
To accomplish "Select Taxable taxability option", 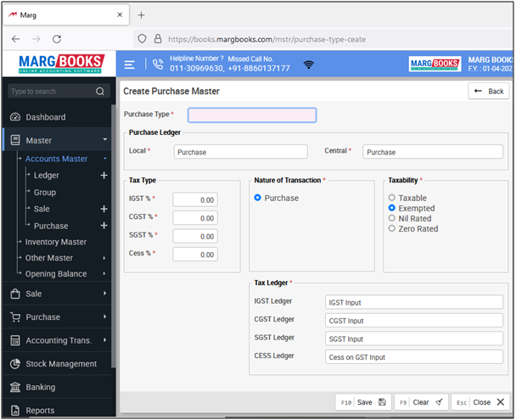I will (391, 198).
